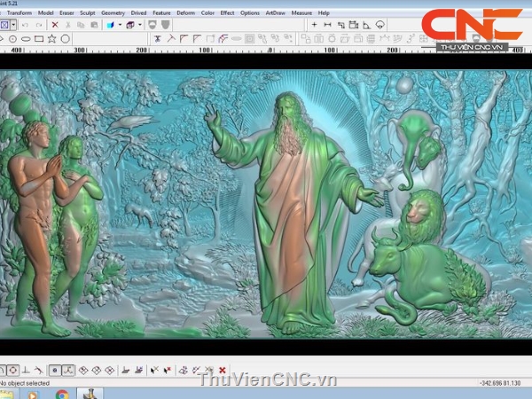The image size is (532, 399).
Task: Select the ellipse drawing tool
Action: [26, 39]
